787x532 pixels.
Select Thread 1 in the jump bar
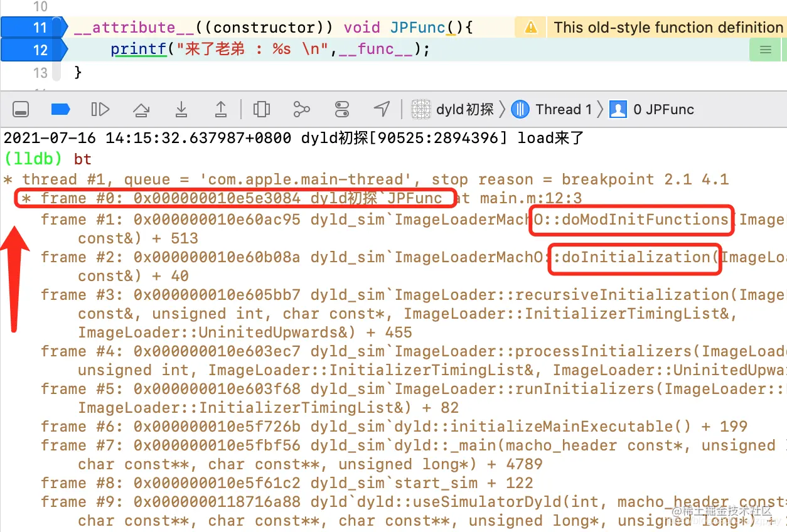tap(552, 109)
